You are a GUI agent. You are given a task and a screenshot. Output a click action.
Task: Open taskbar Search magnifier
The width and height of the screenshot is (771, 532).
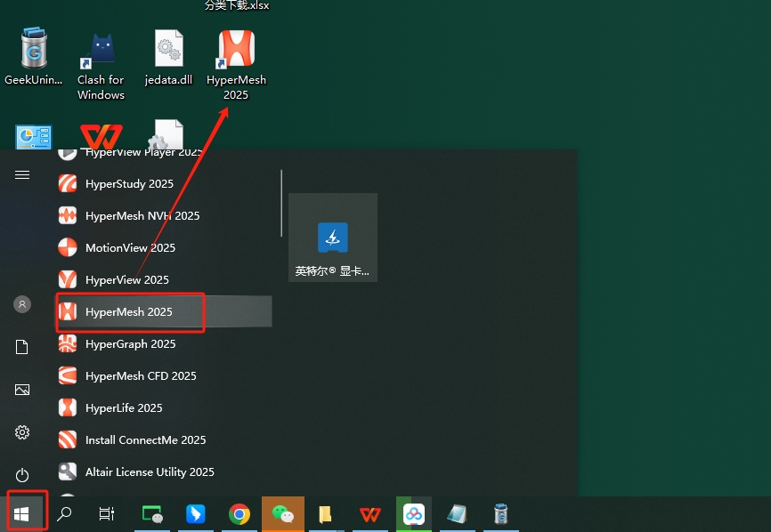point(64,514)
